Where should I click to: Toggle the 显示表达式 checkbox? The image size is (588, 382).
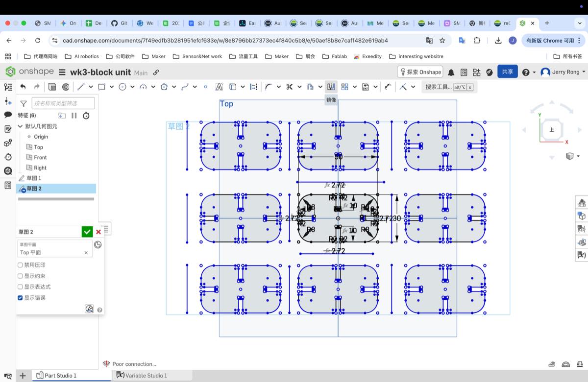click(x=20, y=286)
